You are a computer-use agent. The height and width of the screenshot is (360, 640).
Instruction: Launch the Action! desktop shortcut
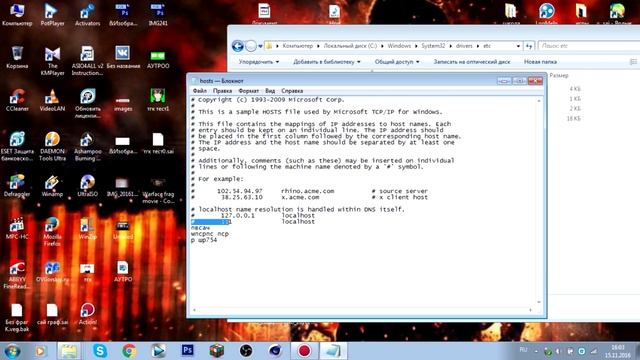pyautogui.click(x=87, y=313)
